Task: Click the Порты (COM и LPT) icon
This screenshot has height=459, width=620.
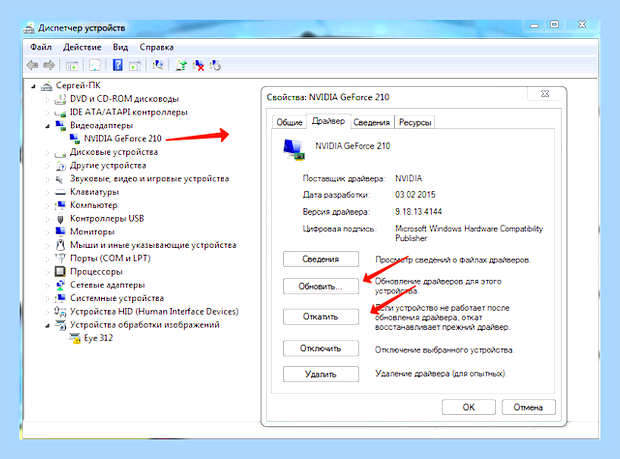Action: pyautogui.click(x=60, y=259)
